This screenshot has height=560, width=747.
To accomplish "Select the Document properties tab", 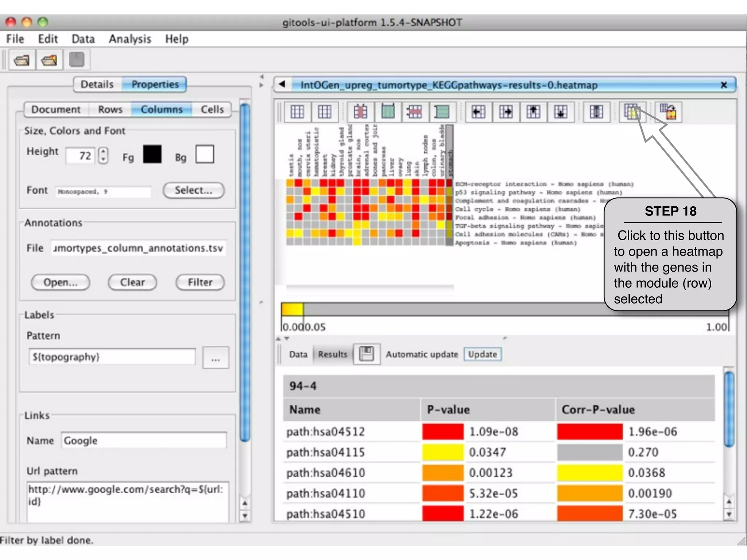I will (x=56, y=109).
